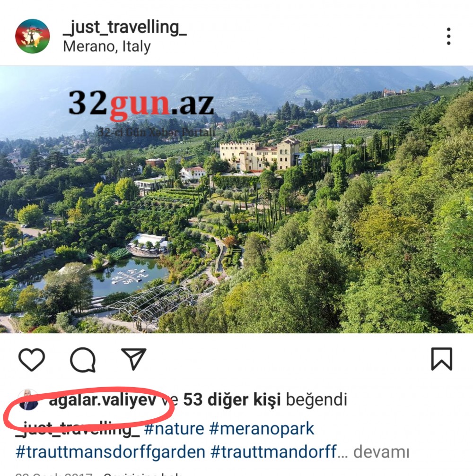Tap agalar.valiyev's small avatar in likes
The image size is (473, 476).
point(28,400)
